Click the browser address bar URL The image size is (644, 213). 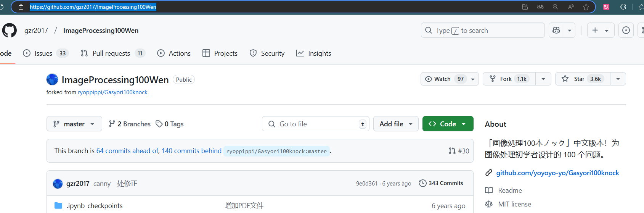point(93,7)
